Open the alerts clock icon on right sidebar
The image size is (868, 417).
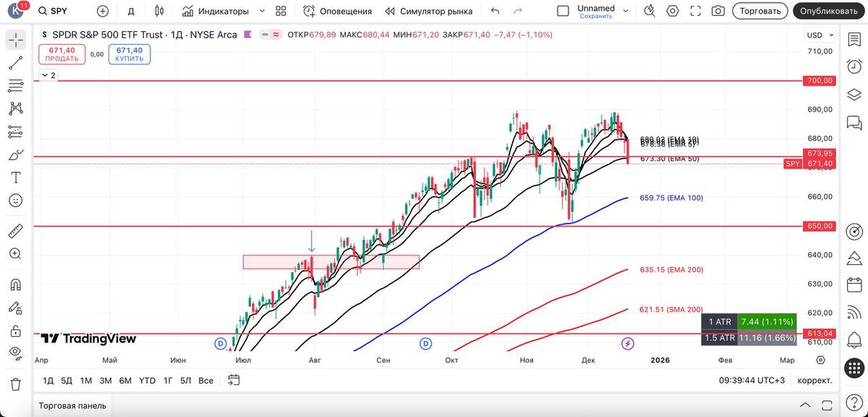[854, 67]
